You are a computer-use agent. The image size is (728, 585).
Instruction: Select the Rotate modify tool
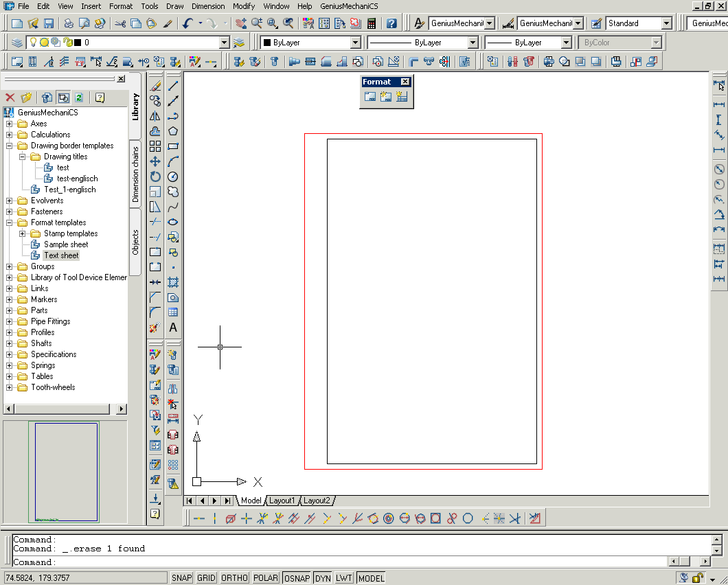tap(155, 177)
